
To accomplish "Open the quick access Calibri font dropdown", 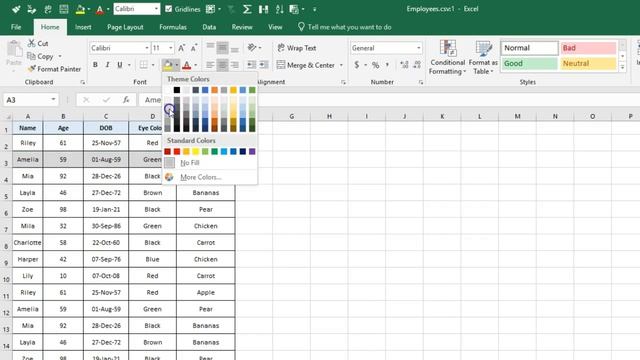I will 156,9.
